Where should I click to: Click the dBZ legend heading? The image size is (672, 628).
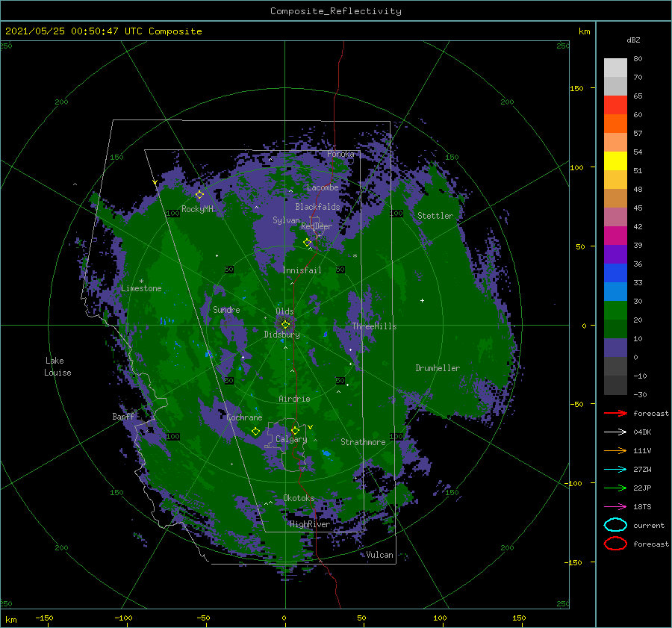[x=633, y=40]
